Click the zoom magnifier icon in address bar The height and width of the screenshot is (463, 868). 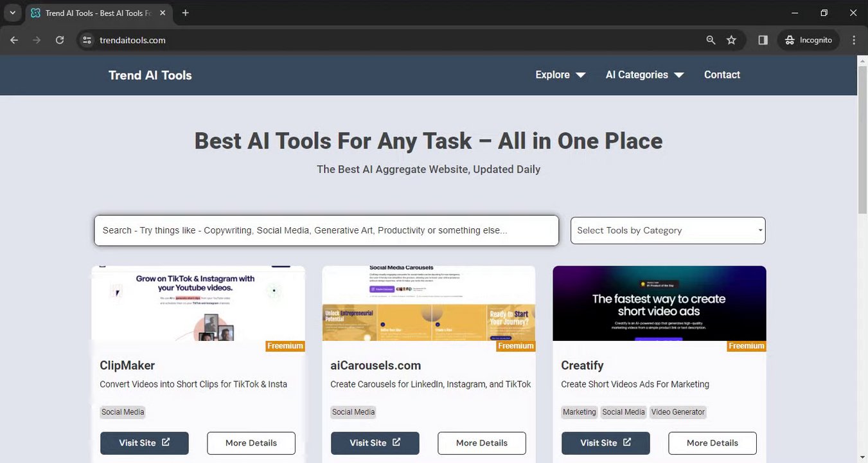click(711, 40)
